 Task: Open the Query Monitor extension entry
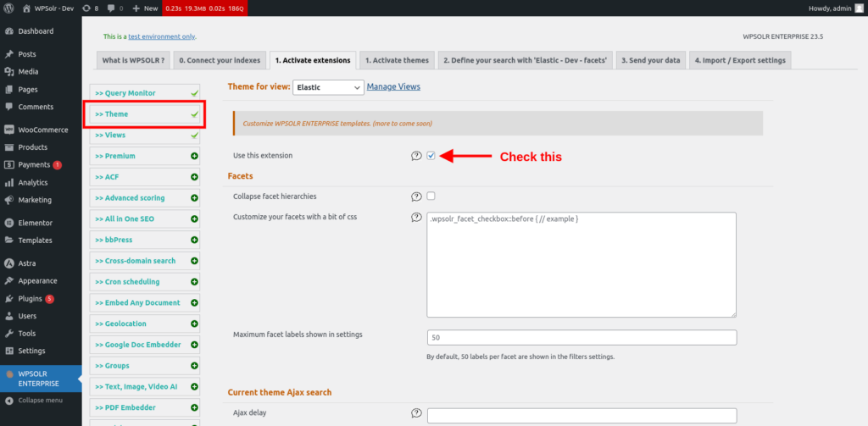pos(144,93)
